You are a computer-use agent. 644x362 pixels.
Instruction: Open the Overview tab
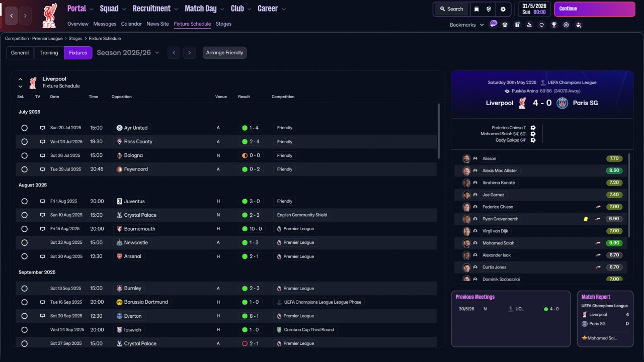[78, 24]
